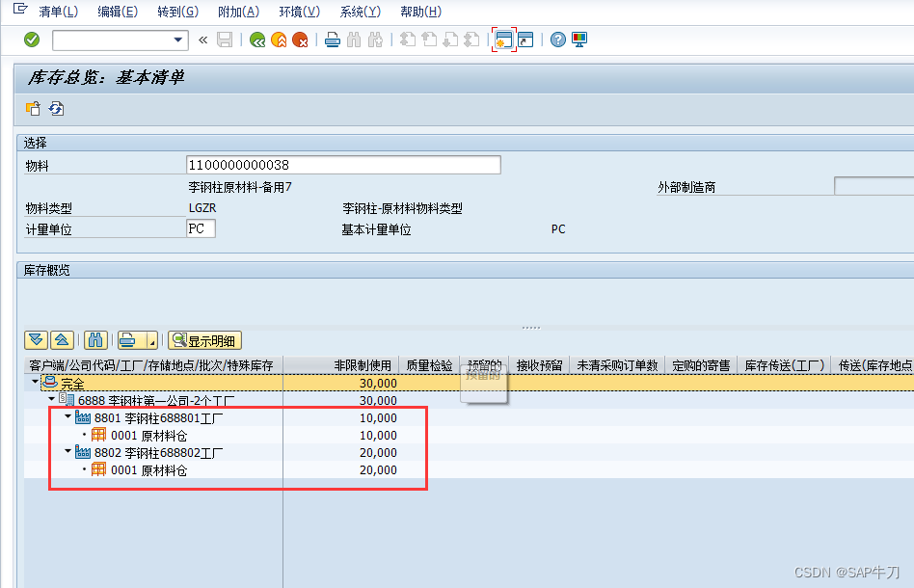
Task: Open the 系统(Y) menu
Action: (361, 12)
